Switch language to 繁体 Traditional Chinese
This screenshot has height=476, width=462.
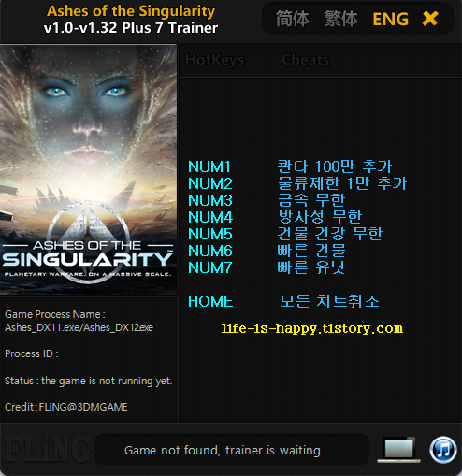(x=341, y=19)
